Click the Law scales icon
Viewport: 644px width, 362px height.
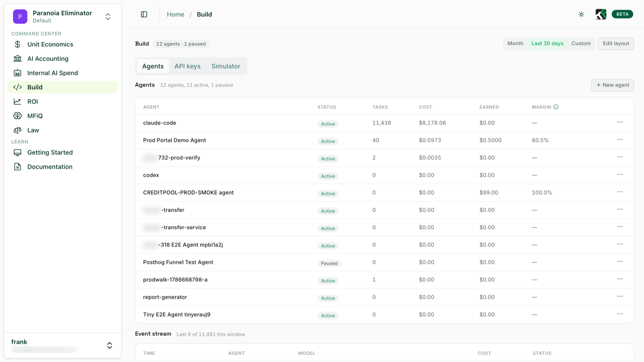coord(17,130)
